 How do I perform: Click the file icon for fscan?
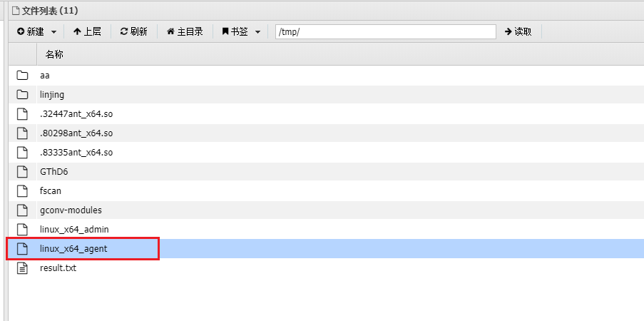[22, 190]
